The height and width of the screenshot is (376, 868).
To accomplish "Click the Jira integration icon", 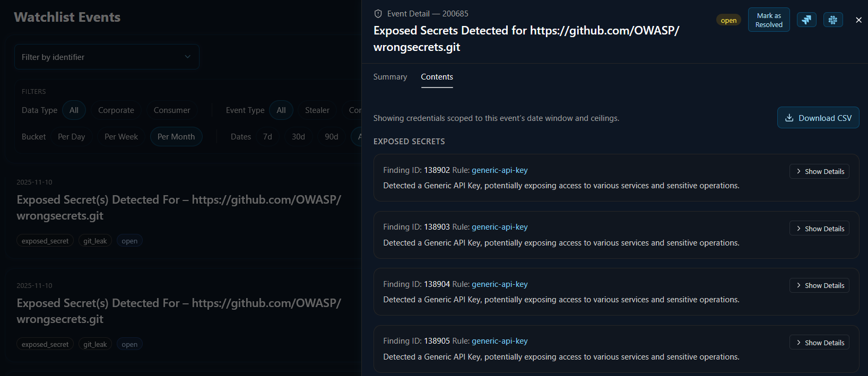I will pos(806,20).
